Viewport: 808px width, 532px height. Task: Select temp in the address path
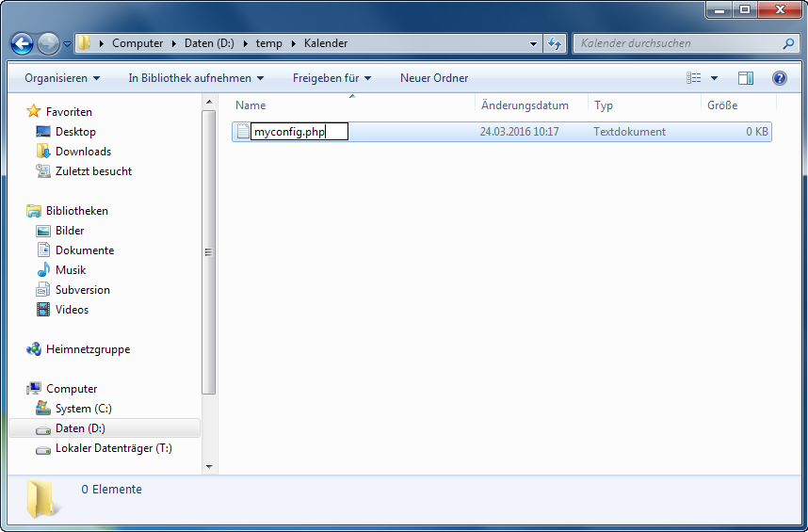269,43
